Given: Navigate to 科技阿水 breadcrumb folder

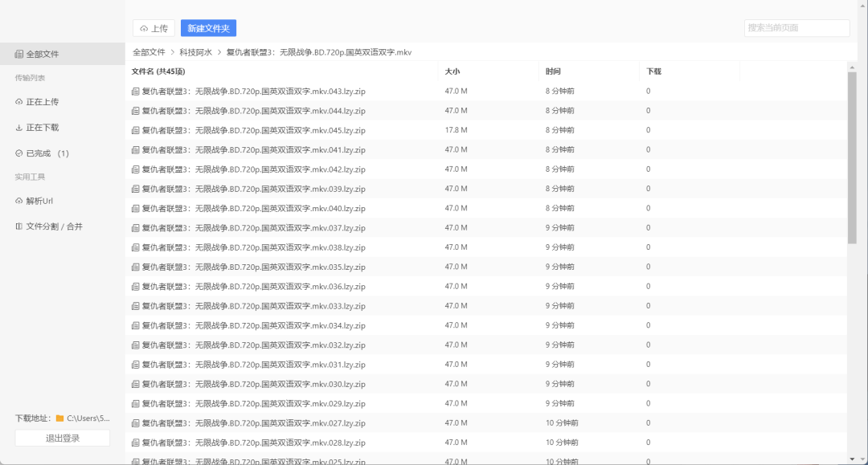Looking at the screenshot, I should [195, 52].
